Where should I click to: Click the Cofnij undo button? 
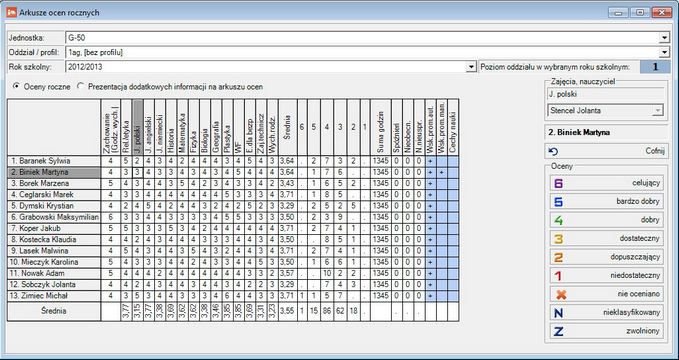coord(606,151)
